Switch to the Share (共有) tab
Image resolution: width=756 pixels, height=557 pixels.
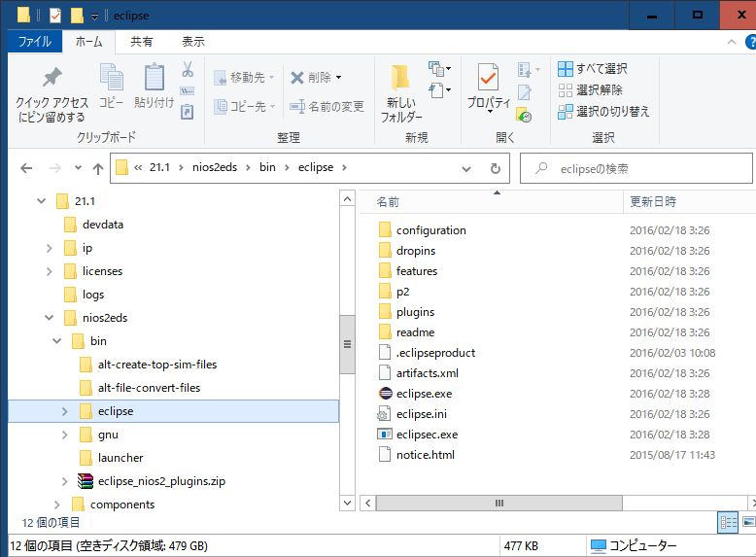141,42
